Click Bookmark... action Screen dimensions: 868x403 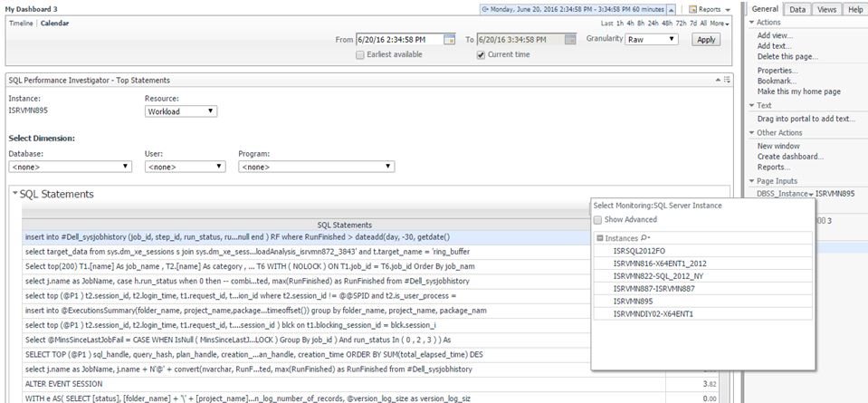(777, 82)
